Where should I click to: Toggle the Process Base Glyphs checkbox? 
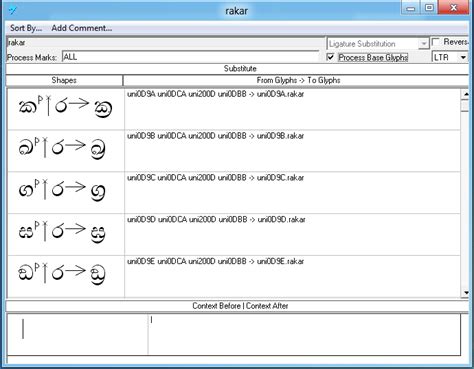point(330,57)
